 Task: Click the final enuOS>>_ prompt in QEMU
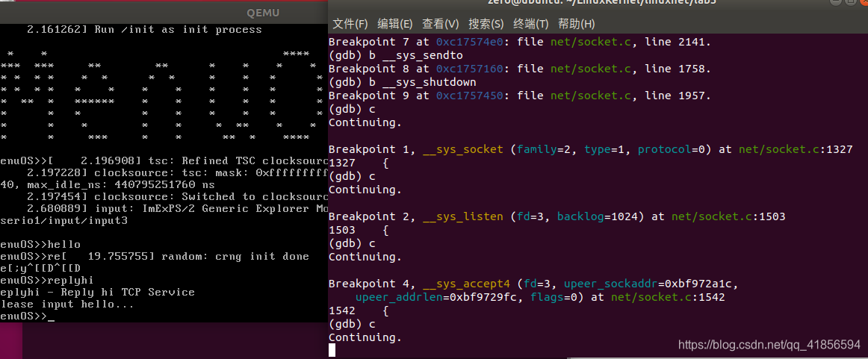28,316
